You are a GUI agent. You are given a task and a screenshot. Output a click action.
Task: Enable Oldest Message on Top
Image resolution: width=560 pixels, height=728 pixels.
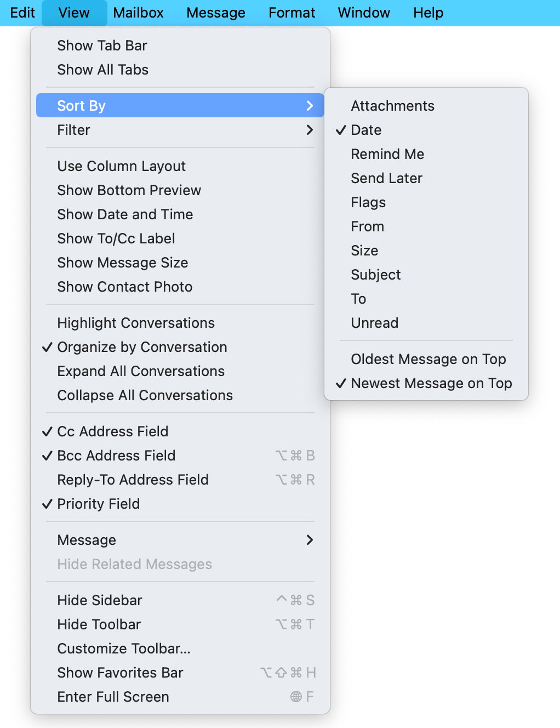(428, 359)
